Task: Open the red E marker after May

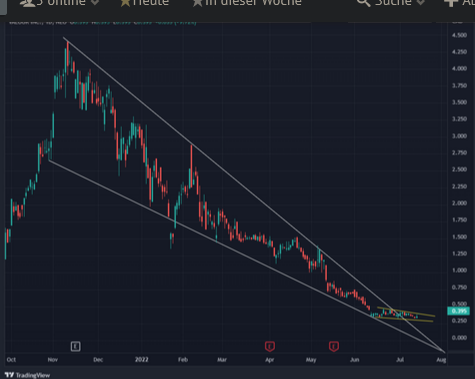Action: coord(334,346)
